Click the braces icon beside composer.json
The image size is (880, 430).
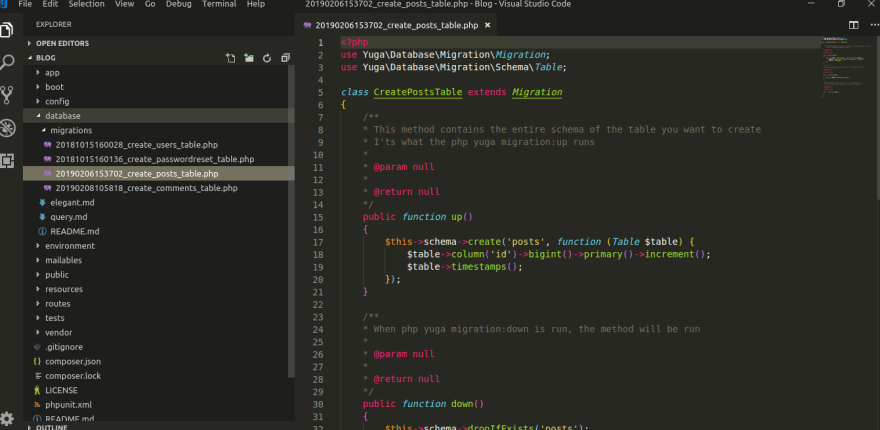[38, 362]
